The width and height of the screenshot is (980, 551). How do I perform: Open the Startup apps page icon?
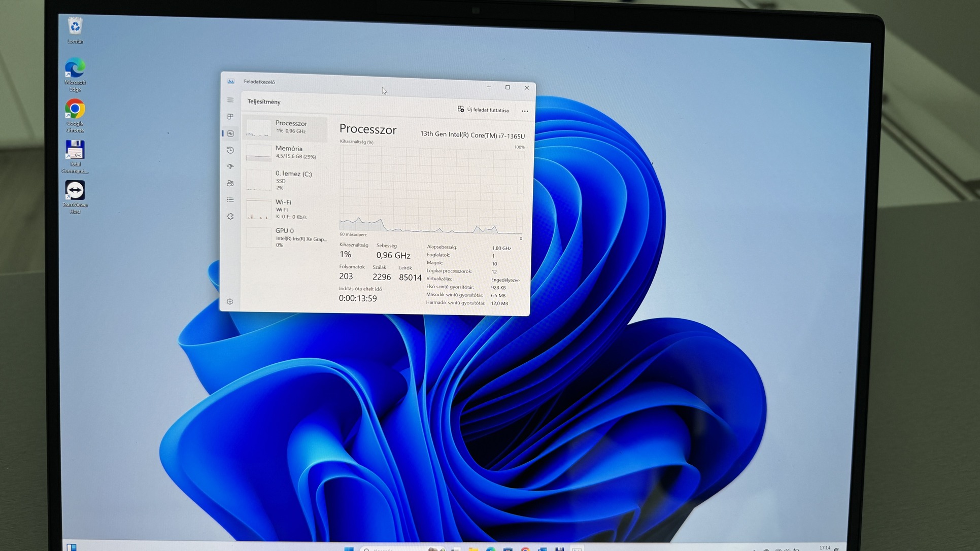[x=230, y=166]
